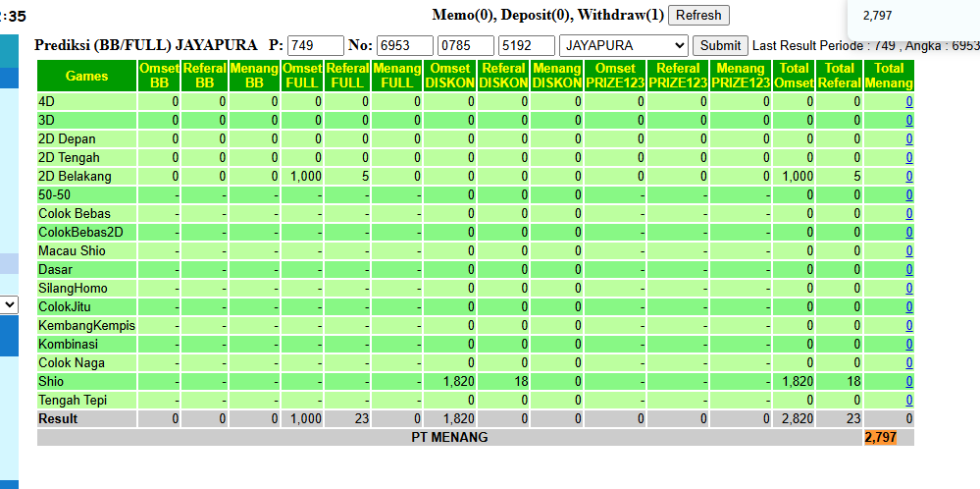The image size is (980, 489).
Task: Click the number field containing 0785
Action: [466, 45]
